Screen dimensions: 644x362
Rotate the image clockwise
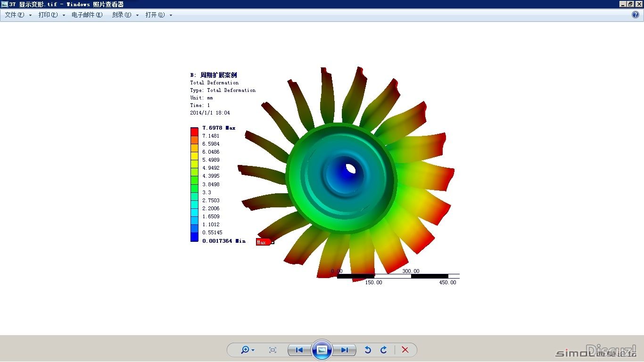tap(384, 350)
